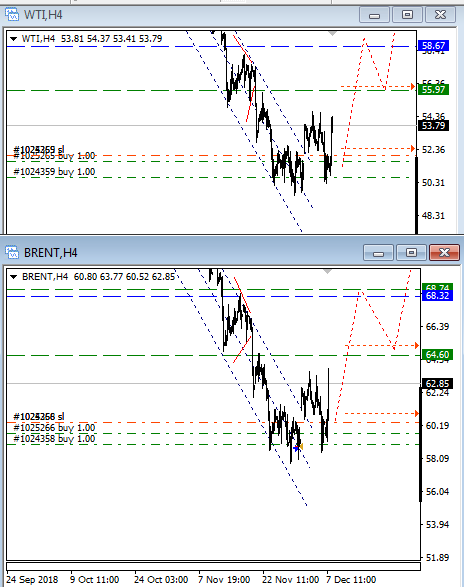Select the 64.60 green price label in BRENT

pos(437,354)
